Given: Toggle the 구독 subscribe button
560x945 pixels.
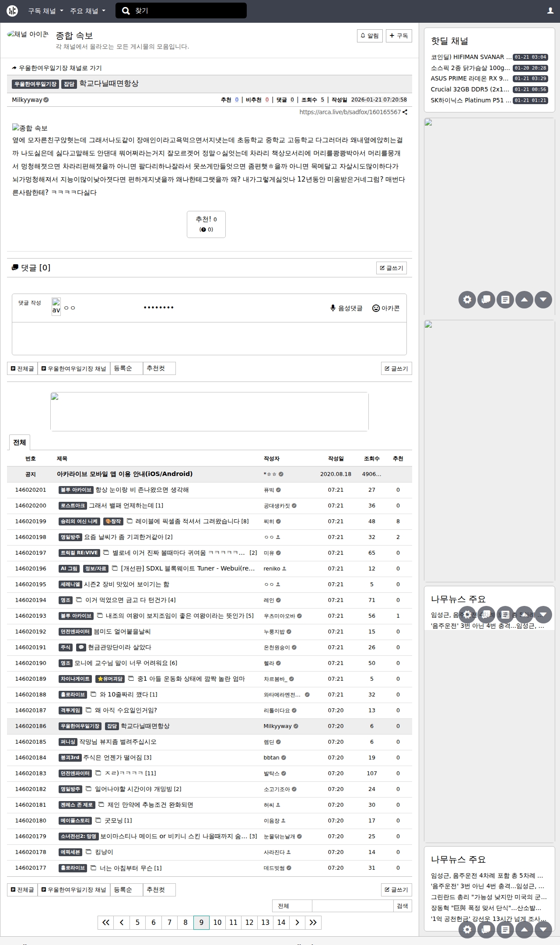Looking at the screenshot, I should [x=399, y=36].
